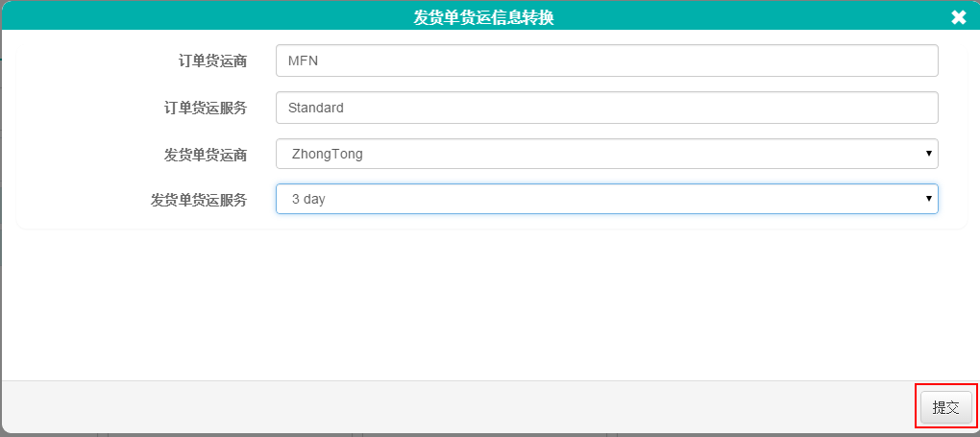Click the 3 day value in the service select
Screen dimensions: 980x437
click(x=308, y=200)
